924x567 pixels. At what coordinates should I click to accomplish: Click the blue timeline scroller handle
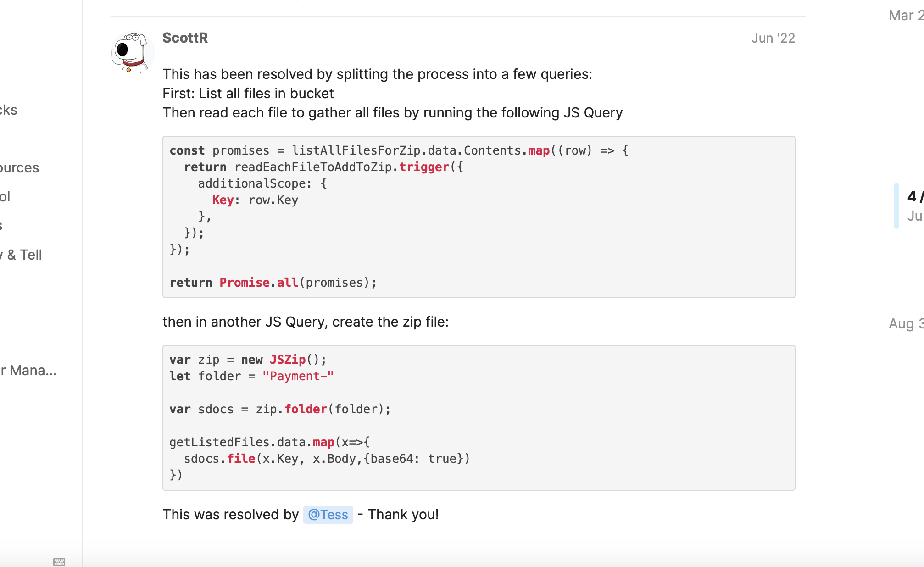(896, 206)
